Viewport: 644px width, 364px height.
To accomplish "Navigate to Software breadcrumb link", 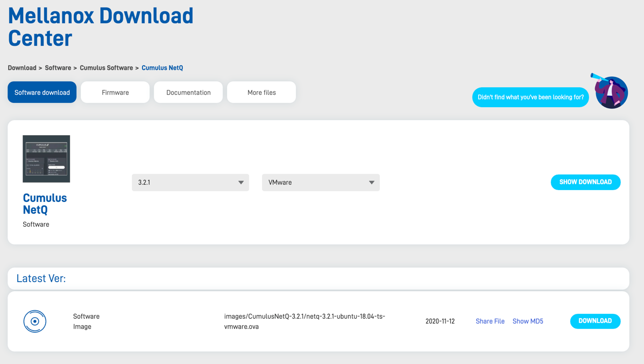I will click(x=58, y=68).
